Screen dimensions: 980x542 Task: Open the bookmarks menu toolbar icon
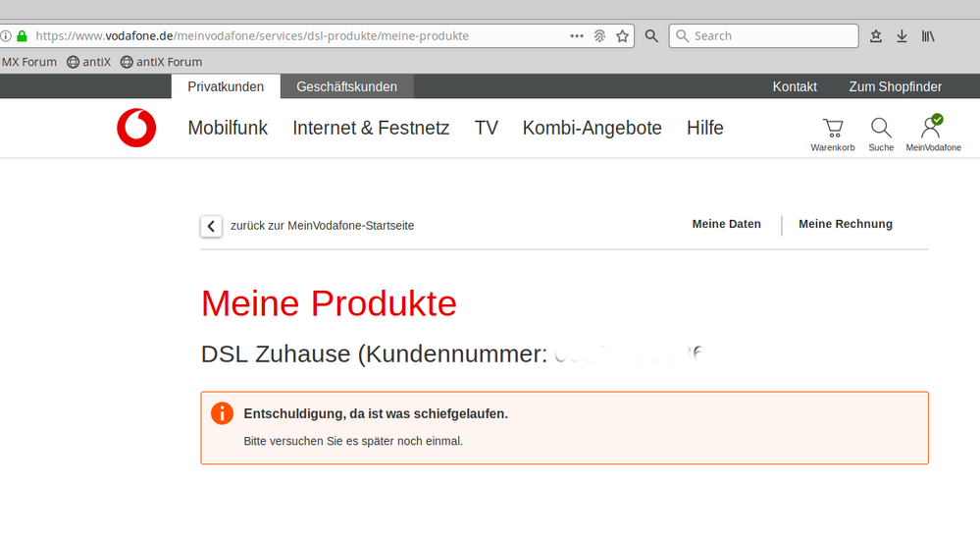[876, 36]
